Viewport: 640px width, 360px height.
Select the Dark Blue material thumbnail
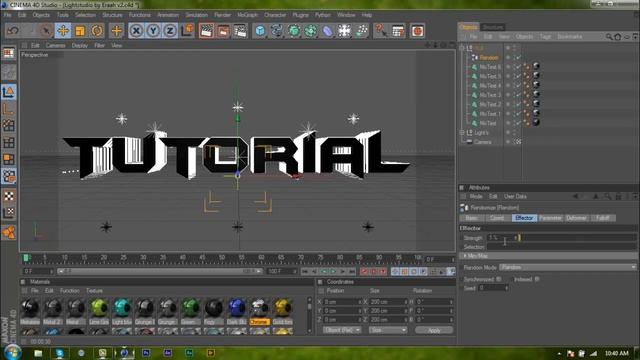point(236,308)
